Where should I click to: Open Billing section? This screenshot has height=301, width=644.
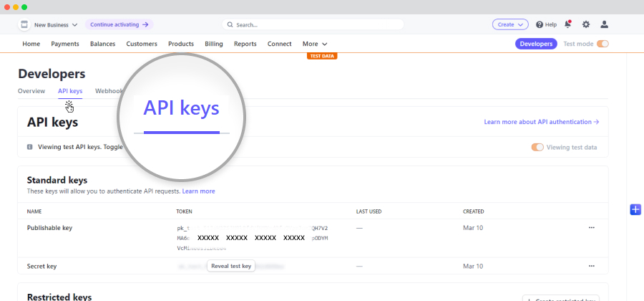click(x=214, y=44)
